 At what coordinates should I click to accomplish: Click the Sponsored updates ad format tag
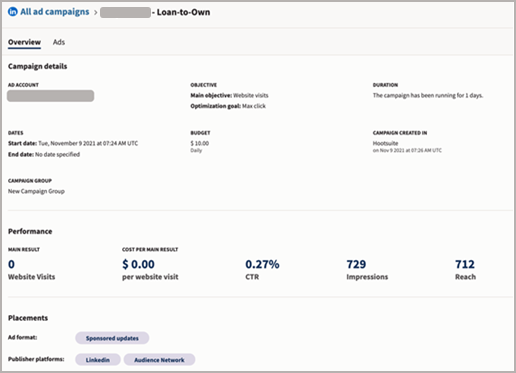(x=112, y=338)
